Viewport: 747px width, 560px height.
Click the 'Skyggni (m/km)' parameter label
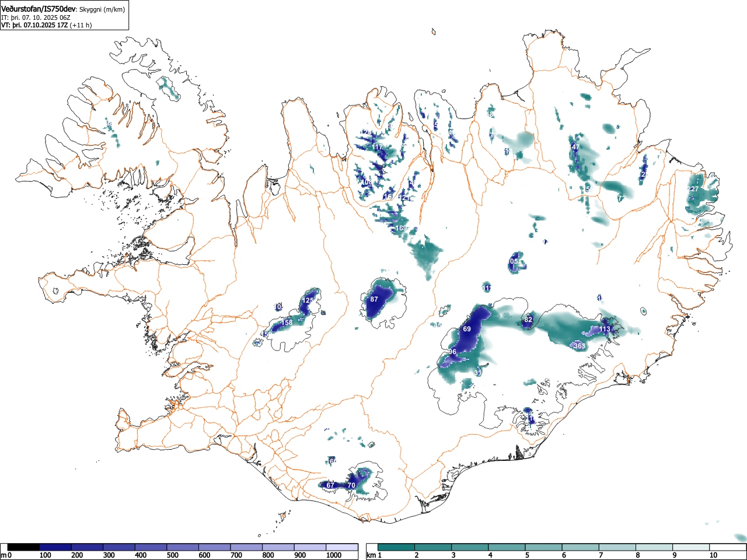tap(102, 9)
